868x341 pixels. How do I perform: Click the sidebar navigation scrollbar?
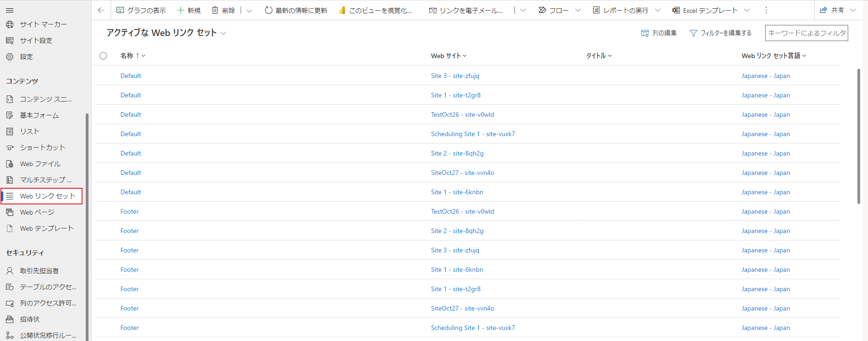point(87,226)
